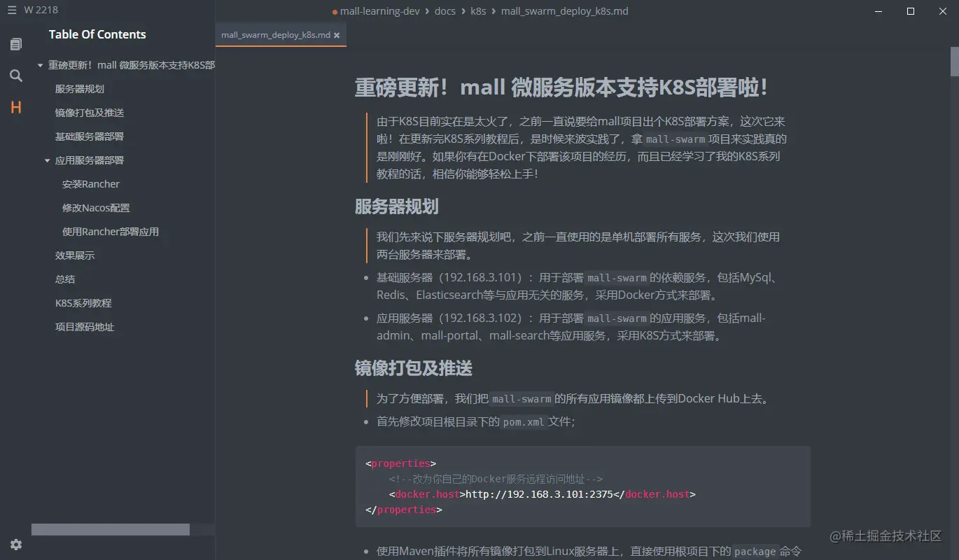959x560 pixels.
Task: Jump to 服务器规划 in outline
Action: click(x=80, y=89)
